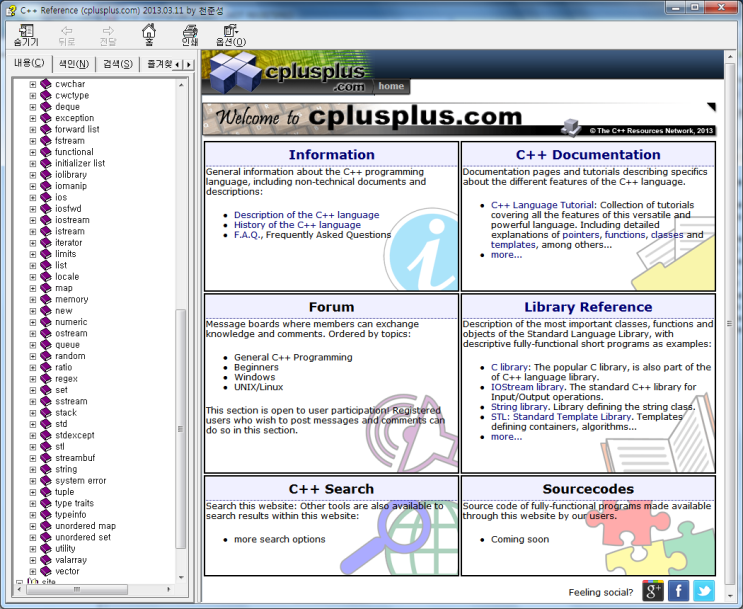Expand the list tree node
Viewport: 743px width, 609px height.
tap(32, 265)
